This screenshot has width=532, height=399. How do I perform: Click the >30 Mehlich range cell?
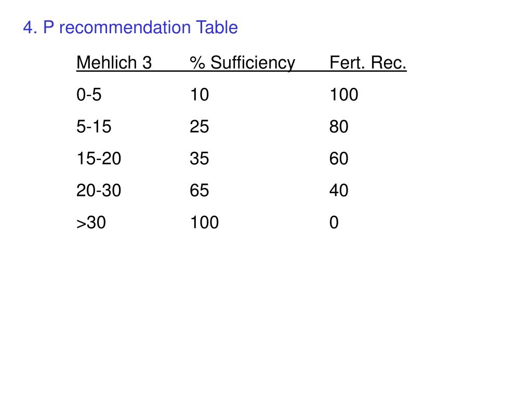pos(91,222)
